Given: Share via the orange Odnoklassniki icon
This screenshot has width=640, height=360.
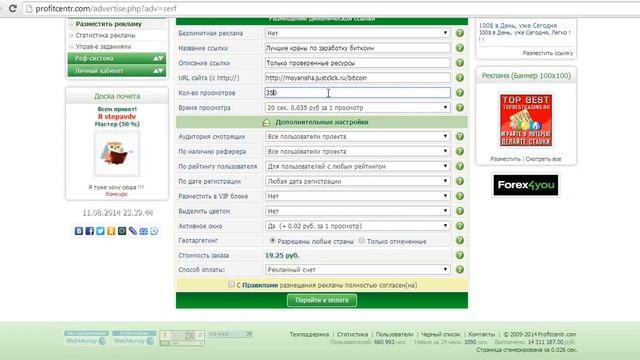Looking at the screenshot, I should [x=111, y=231].
